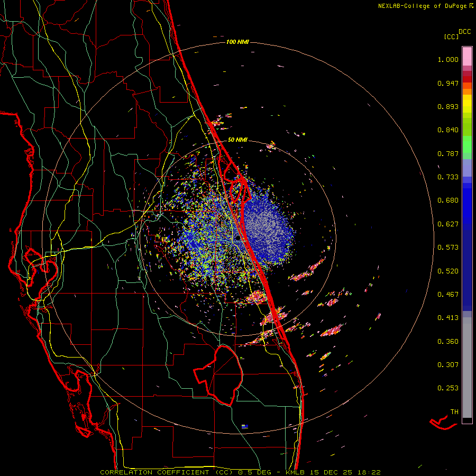Image resolution: width=476 pixels, height=476 pixels.
Task: Click the 0.733 scale value
Action: click(x=448, y=177)
